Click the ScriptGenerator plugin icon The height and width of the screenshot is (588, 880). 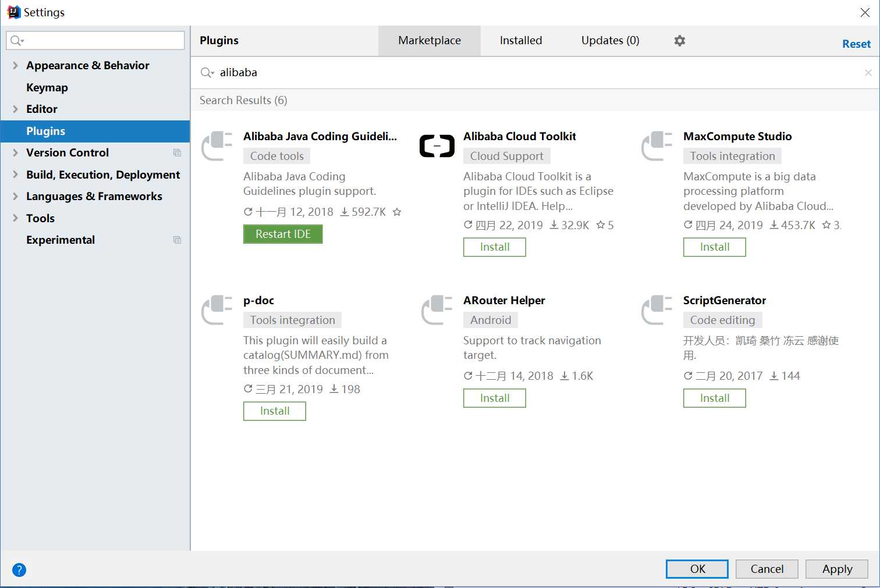(657, 310)
